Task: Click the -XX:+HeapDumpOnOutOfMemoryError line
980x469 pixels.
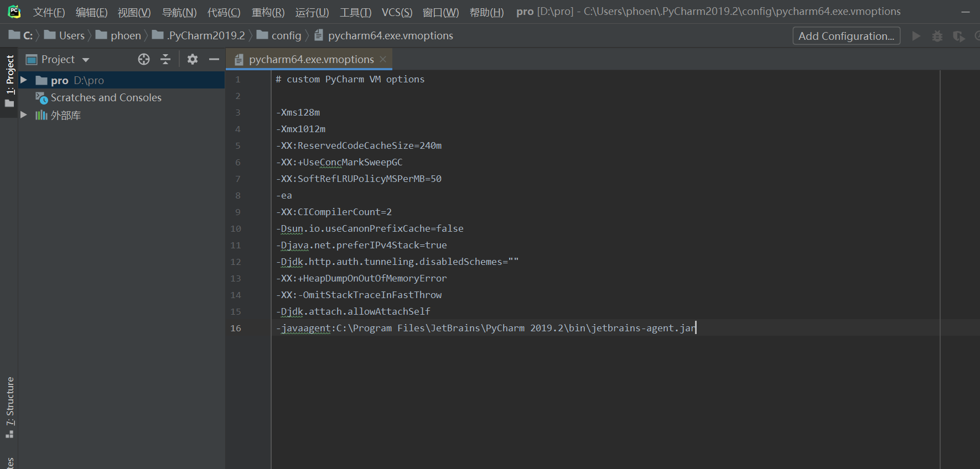Action: pos(361,278)
